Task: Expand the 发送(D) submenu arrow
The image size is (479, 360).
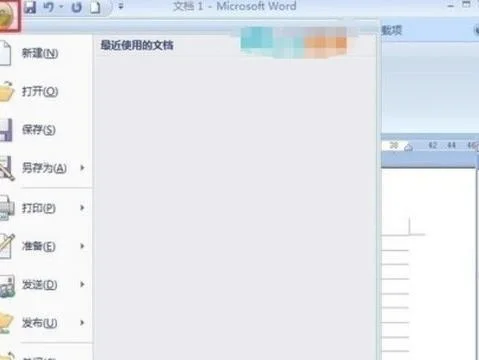Action: click(82, 284)
